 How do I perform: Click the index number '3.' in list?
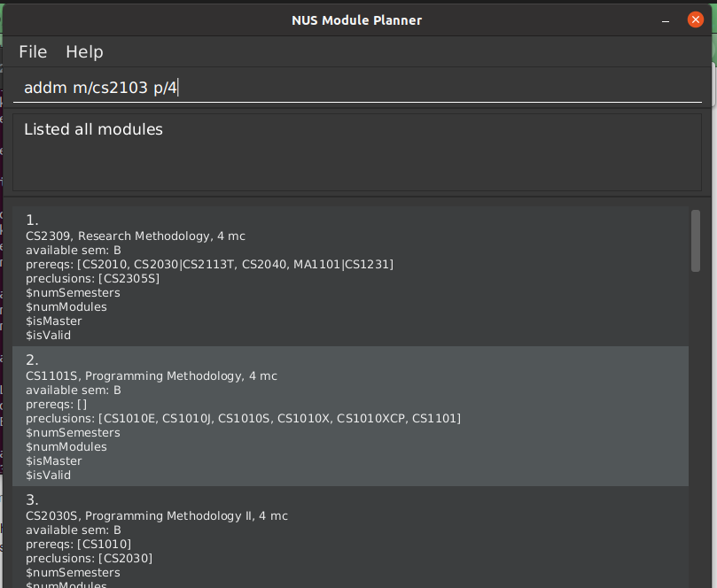[x=32, y=499]
